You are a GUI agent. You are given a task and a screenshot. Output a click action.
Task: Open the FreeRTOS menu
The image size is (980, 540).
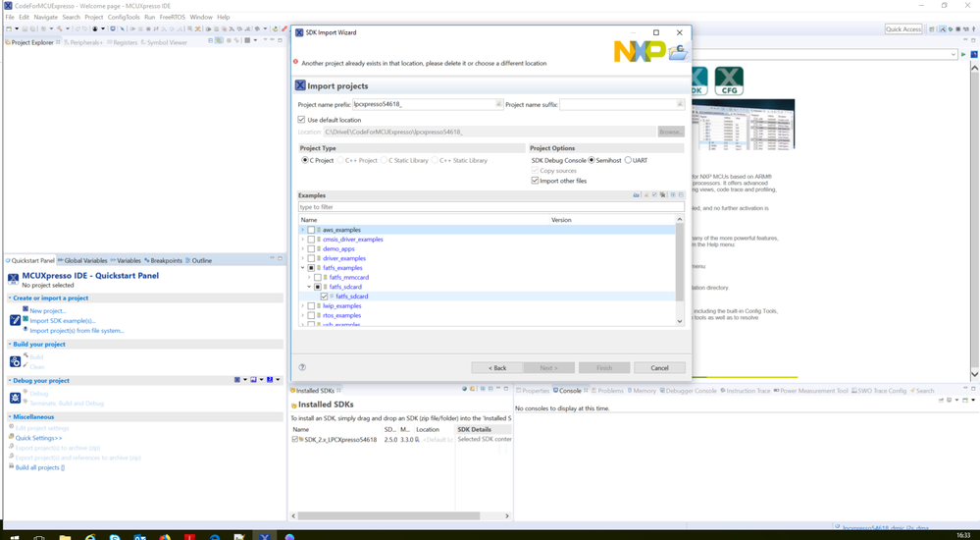pos(172,17)
